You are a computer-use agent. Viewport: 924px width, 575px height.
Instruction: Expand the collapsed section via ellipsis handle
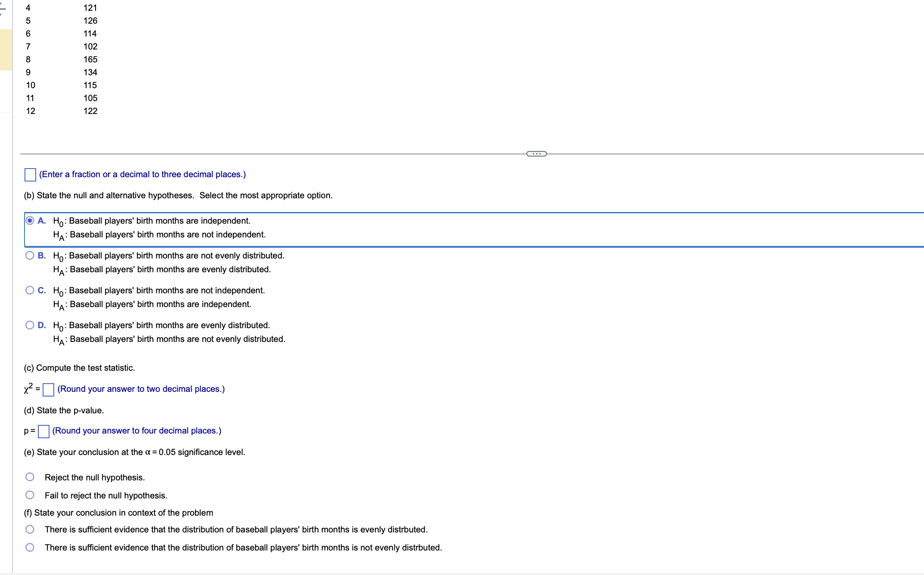536,154
